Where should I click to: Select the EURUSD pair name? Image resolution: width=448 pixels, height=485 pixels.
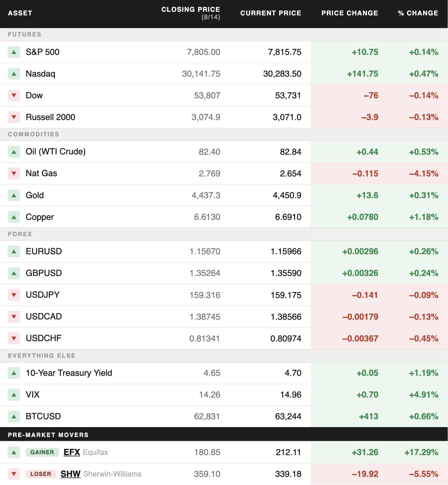(x=44, y=251)
